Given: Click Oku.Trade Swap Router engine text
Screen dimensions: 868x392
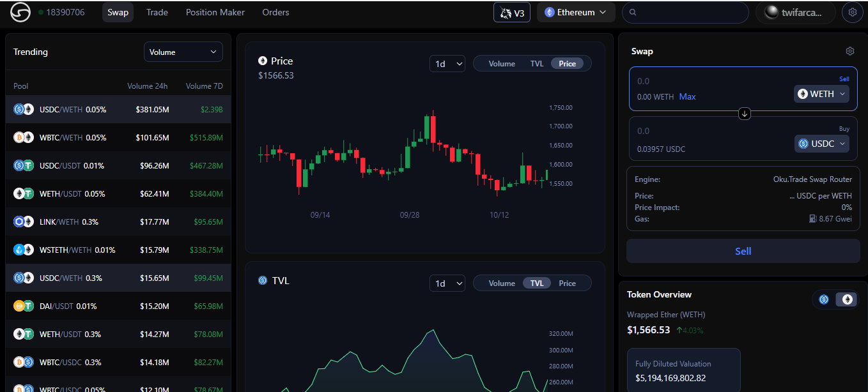Looking at the screenshot, I should tap(812, 179).
